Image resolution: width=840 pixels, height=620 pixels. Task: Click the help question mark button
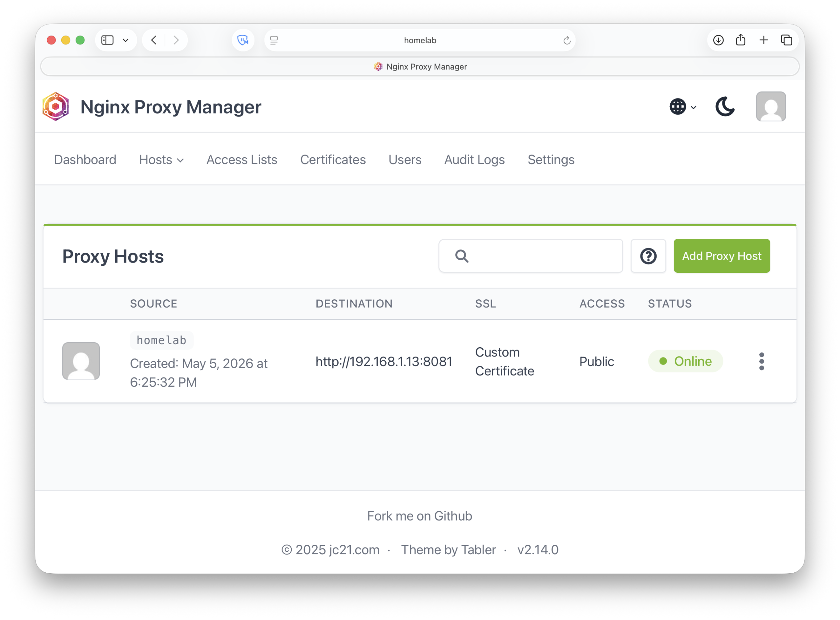tap(648, 256)
